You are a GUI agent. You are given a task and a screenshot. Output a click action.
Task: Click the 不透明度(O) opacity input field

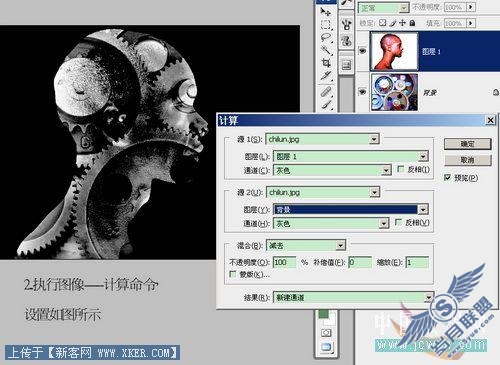(284, 262)
